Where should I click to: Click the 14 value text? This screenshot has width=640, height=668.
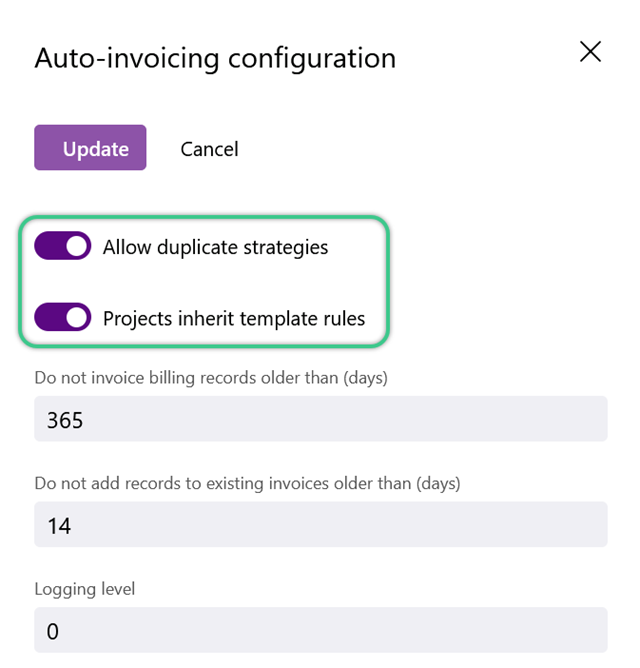(x=59, y=526)
